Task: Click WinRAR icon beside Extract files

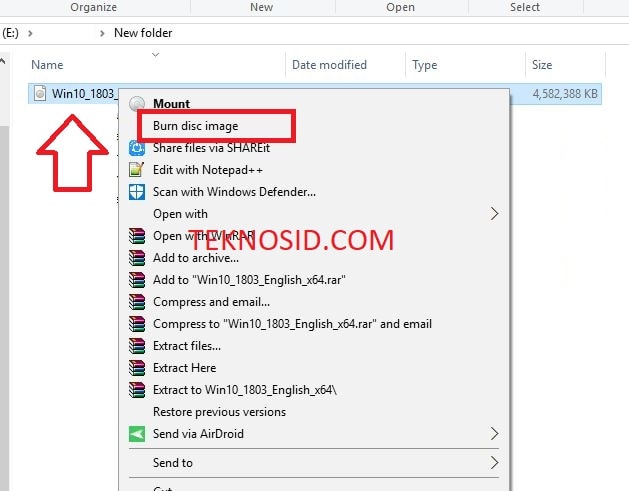Action: [137, 346]
